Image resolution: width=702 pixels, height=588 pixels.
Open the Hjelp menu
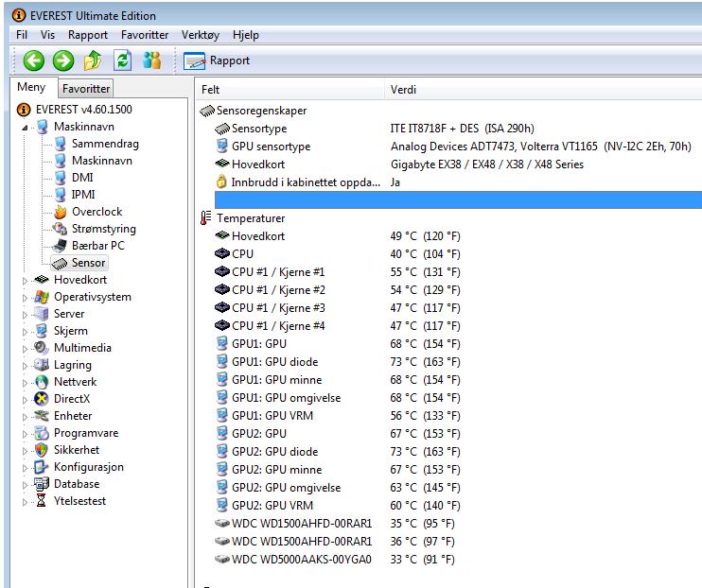(245, 35)
